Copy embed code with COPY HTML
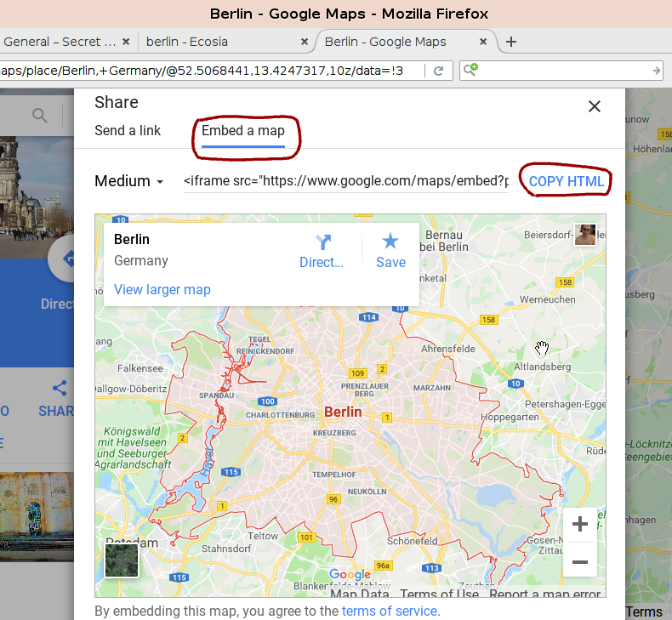The width and height of the screenshot is (672, 620). click(x=567, y=181)
